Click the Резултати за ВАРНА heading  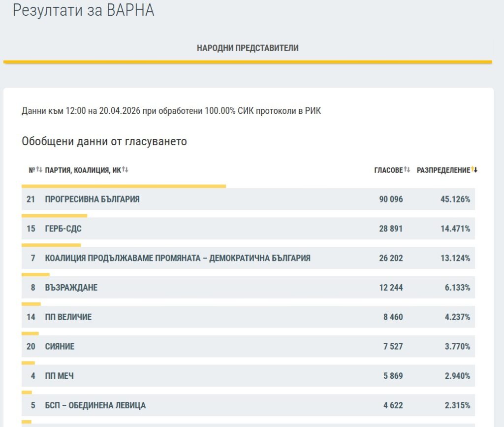(83, 10)
